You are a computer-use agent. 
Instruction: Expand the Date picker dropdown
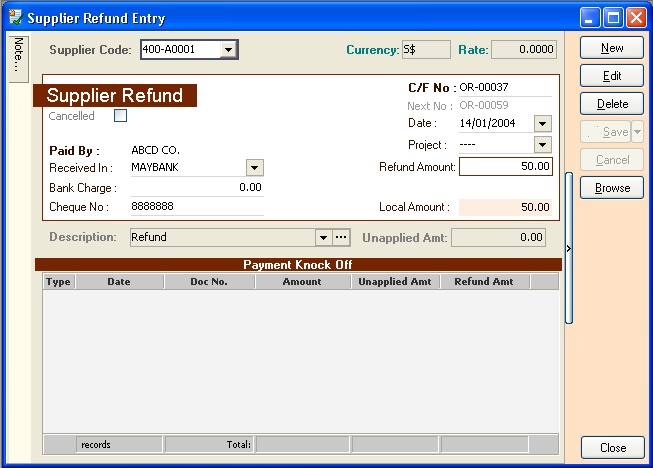(x=543, y=123)
